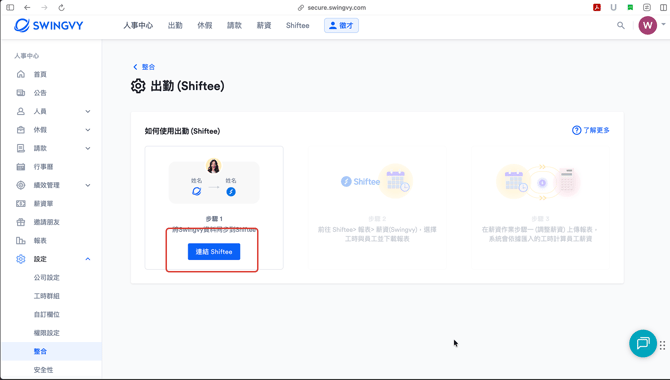Image resolution: width=670 pixels, height=380 pixels.
Task: Click the 步驟 1 card illustration
Action: click(x=214, y=181)
